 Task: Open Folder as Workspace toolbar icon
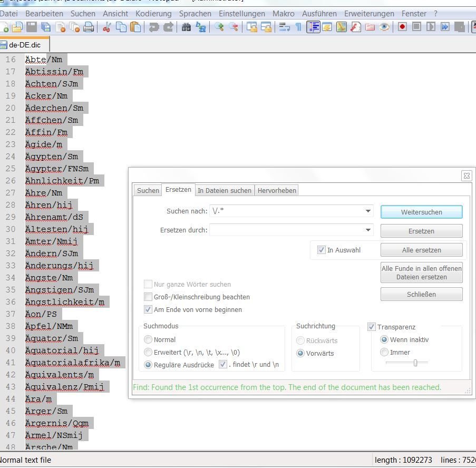[x=370, y=27]
